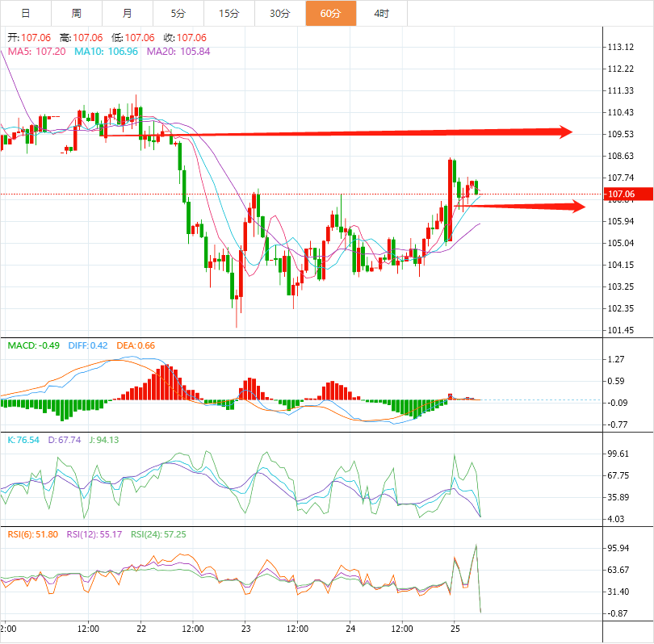
Task: Click the K:76.54 KDJ label
Action: coord(23,440)
